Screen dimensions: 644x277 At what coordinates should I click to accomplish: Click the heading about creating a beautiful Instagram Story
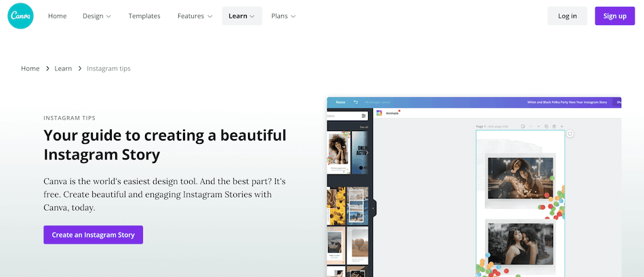click(165, 145)
